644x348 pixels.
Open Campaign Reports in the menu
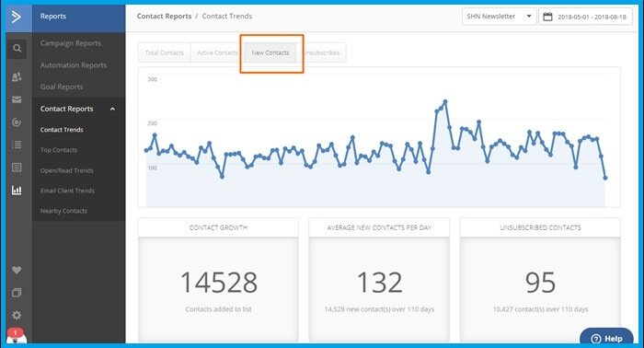71,43
